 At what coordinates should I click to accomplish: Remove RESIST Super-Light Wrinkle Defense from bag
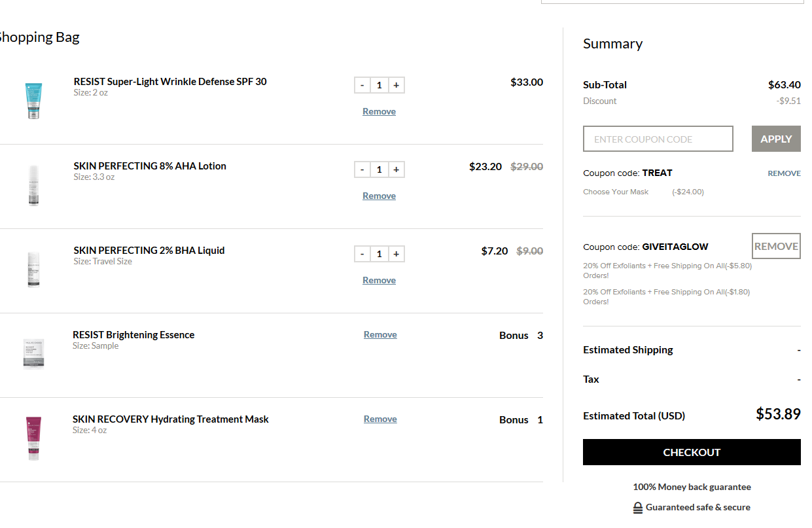tap(379, 112)
